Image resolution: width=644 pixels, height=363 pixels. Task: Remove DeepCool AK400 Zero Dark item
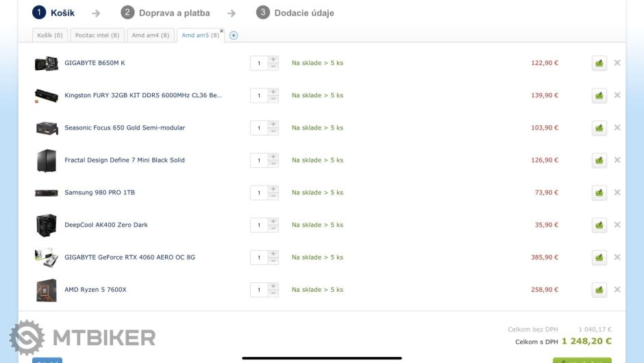(617, 225)
